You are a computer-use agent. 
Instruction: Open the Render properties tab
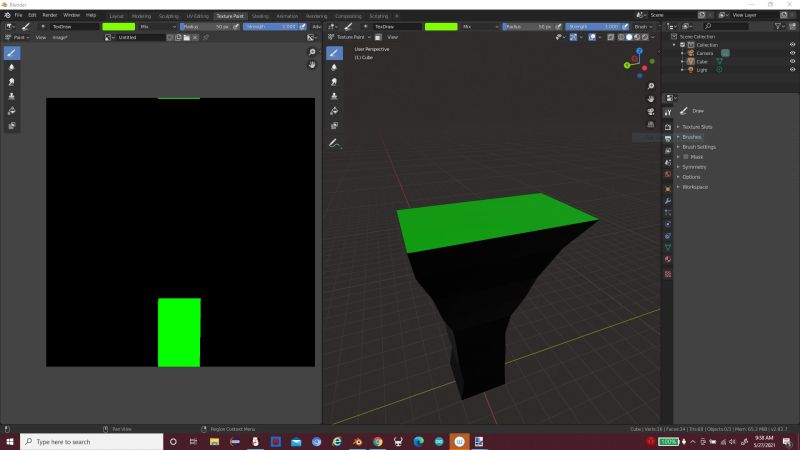tap(667, 127)
